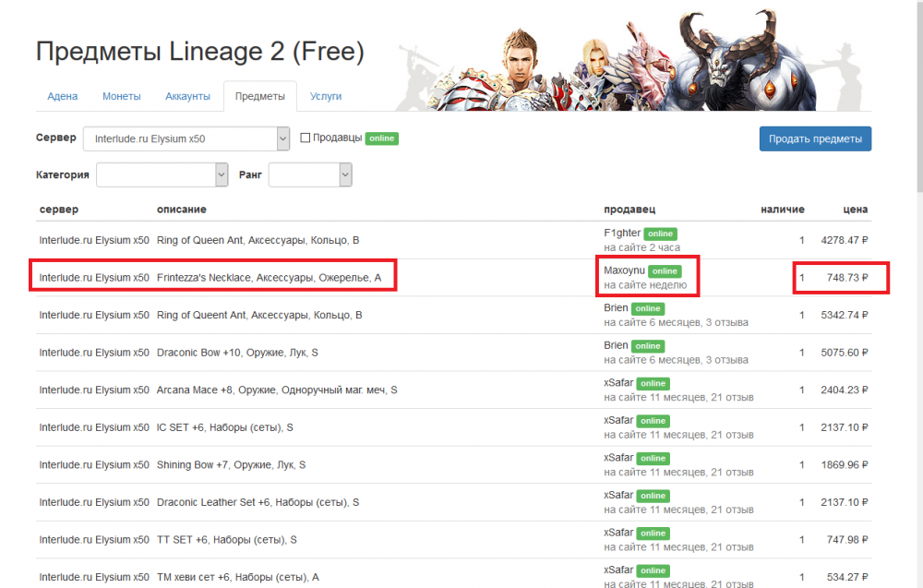
Task: Click the online badge next to F1ghter
Action: pyautogui.click(x=660, y=234)
